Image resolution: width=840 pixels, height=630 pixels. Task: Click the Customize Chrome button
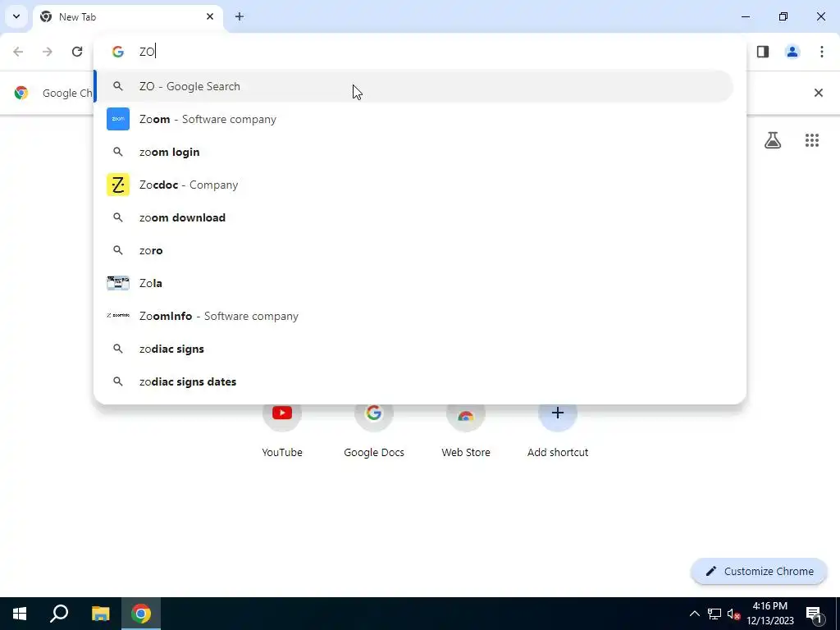coord(759,571)
